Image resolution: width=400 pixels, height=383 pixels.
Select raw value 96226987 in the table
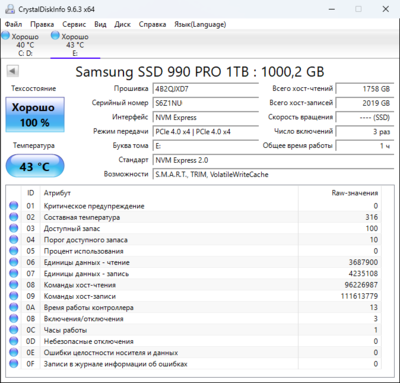pyautogui.click(x=361, y=285)
